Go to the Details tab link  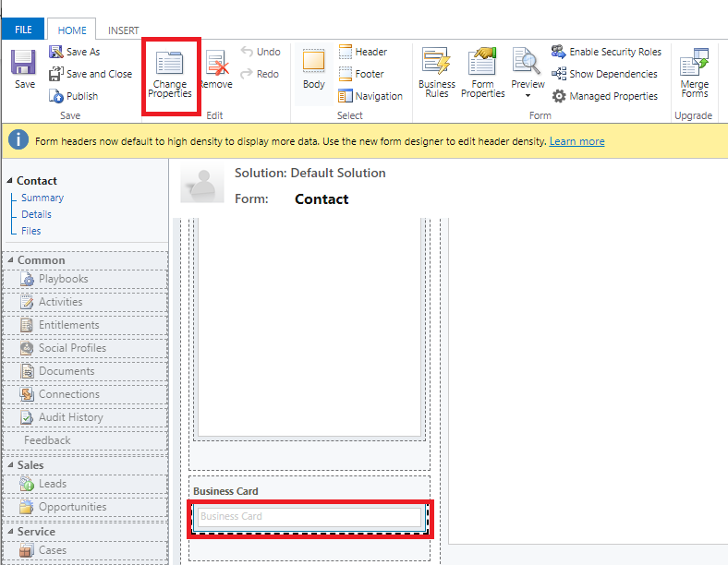coord(36,214)
